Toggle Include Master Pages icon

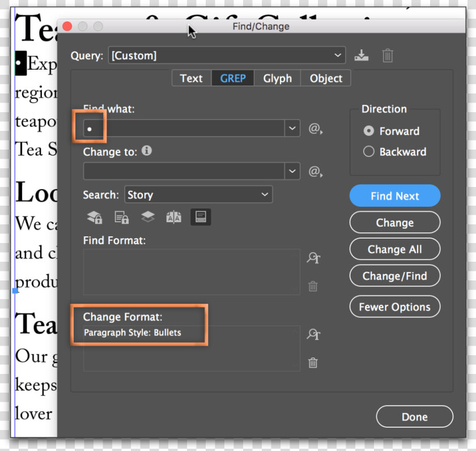click(174, 217)
